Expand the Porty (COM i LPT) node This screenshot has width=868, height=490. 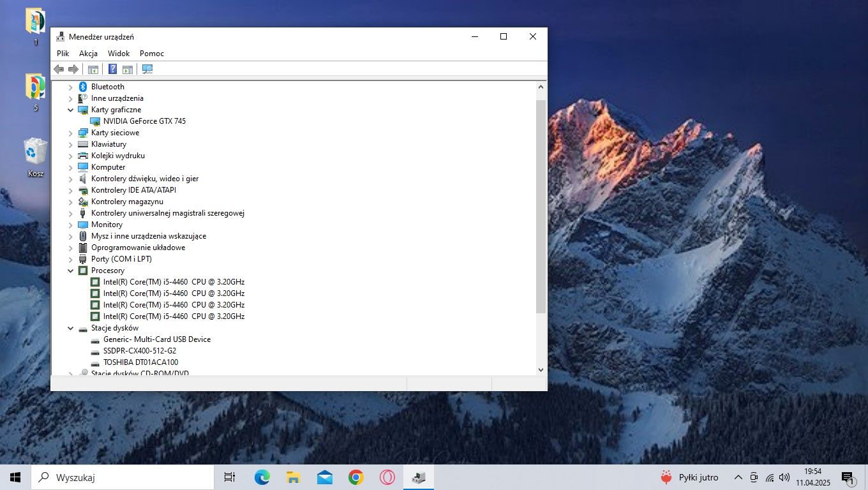(71, 259)
